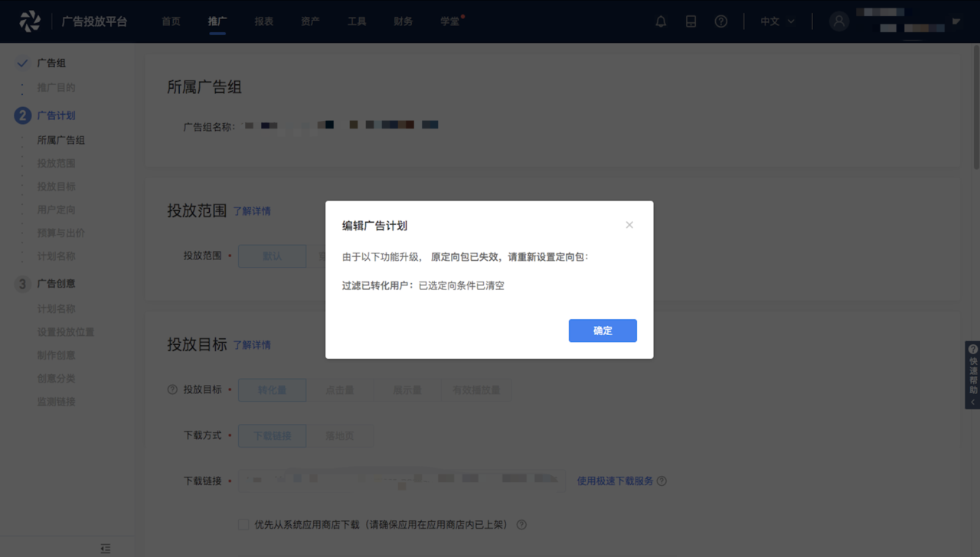The width and height of the screenshot is (980, 557).
Task: Click help icon next to 投放目标 label
Action: 172,389
